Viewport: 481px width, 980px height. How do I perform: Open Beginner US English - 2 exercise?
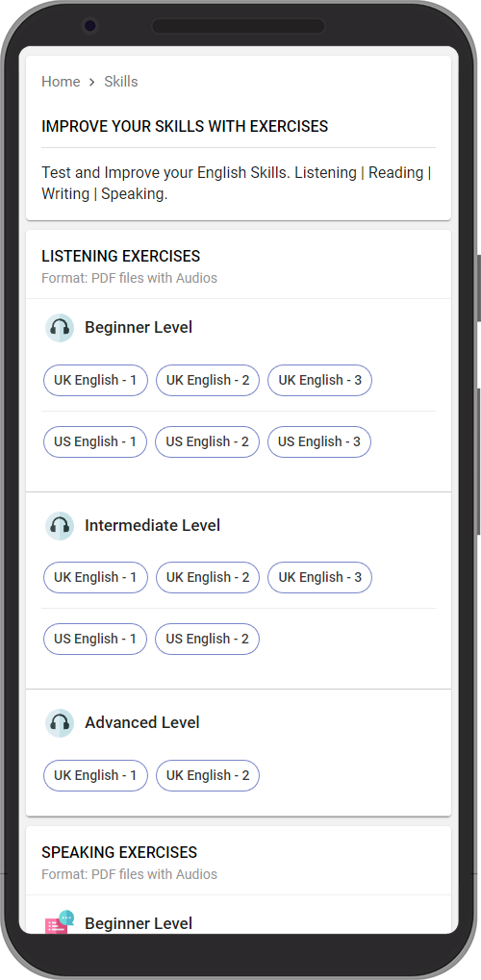pos(207,441)
